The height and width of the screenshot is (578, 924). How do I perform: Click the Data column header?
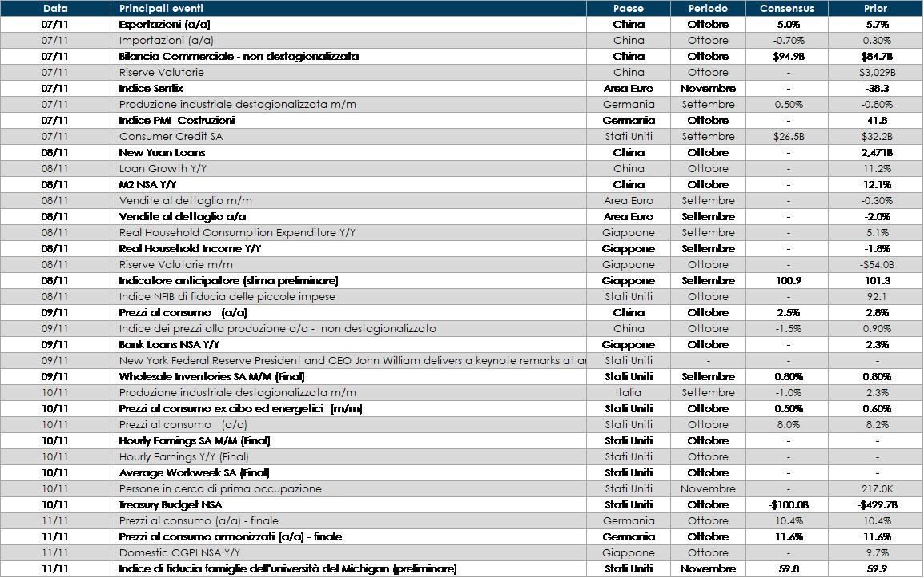(x=55, y=9)
